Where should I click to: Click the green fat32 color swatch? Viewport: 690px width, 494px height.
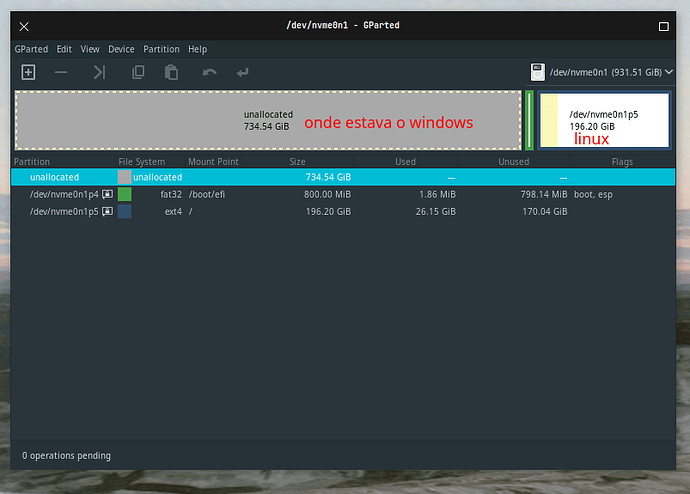[x=124, y=194]
